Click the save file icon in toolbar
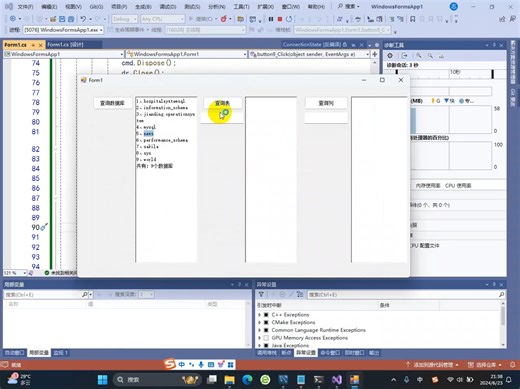The width and height of the screenshot is (520, 389). point(62,19)
